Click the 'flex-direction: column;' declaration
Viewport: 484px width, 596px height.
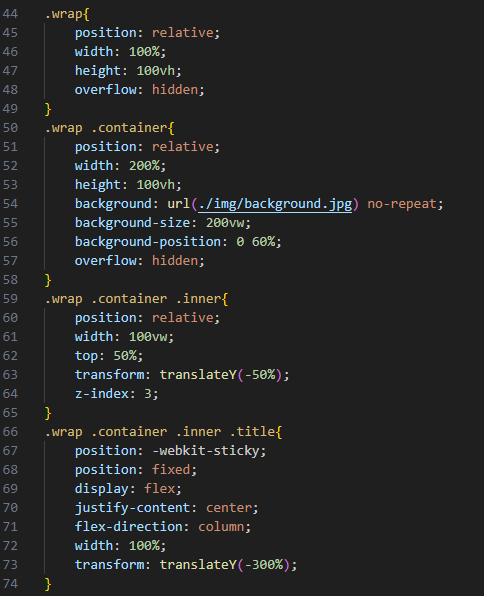[x=163, y=527]
